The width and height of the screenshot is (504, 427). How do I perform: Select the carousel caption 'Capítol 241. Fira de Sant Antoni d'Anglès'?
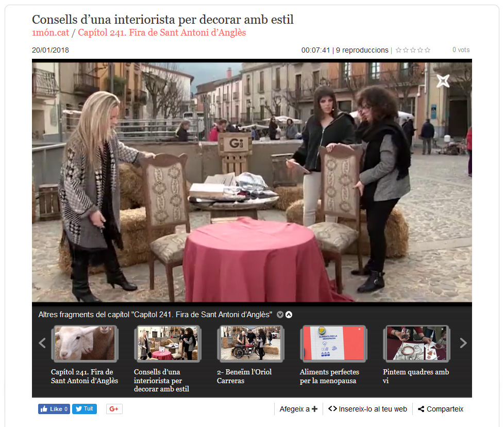(x=85, y=376)
